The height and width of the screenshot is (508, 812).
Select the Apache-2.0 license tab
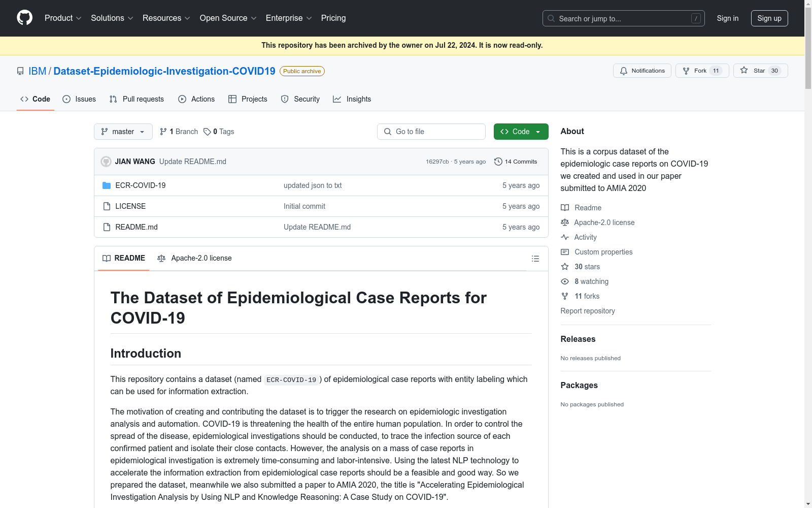pyautogui.click(x=194, y=258)
